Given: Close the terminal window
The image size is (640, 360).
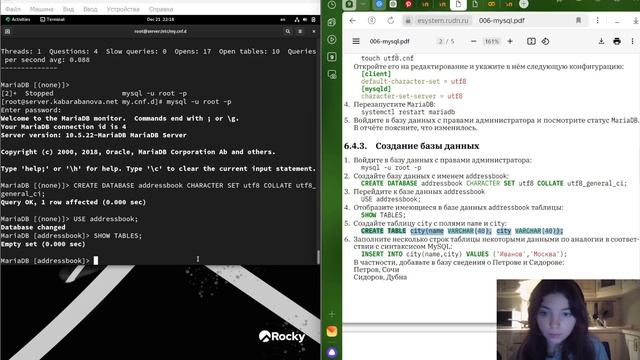Looking at the screenshot, I should [x=313, y=31].
